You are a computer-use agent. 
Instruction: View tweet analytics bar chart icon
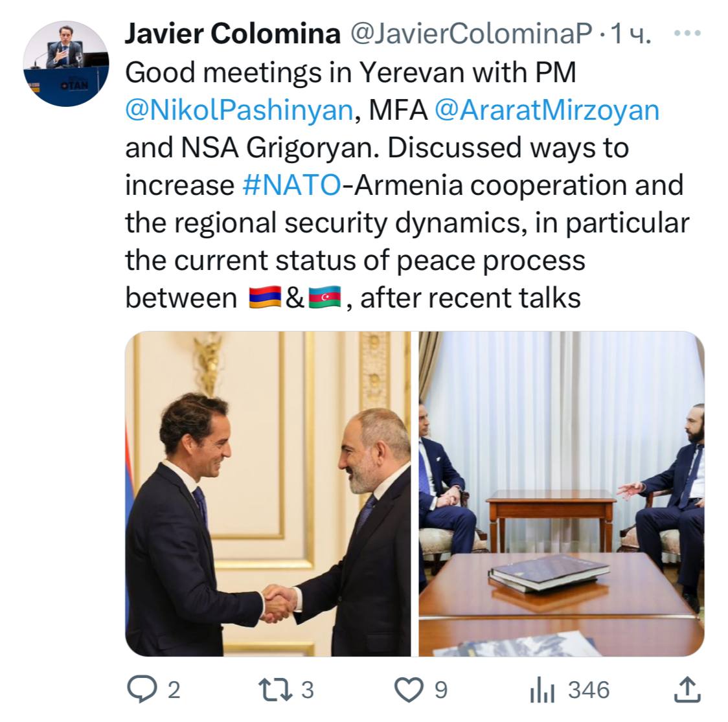(542, 690)
